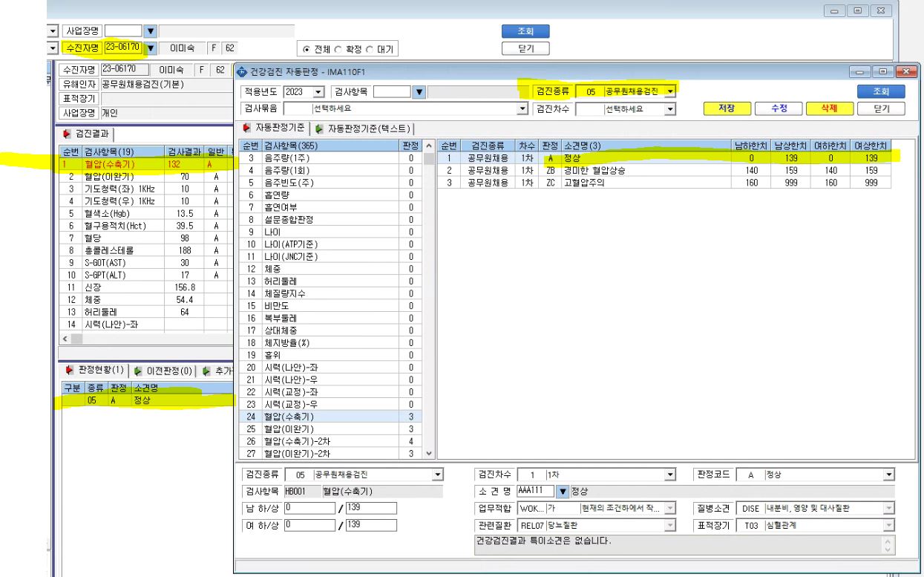Image resolution: width=924 pixels, height=577 pixels.
Task: Click the red flag icon on 검진결과 tab
Action: click(68, 132)
